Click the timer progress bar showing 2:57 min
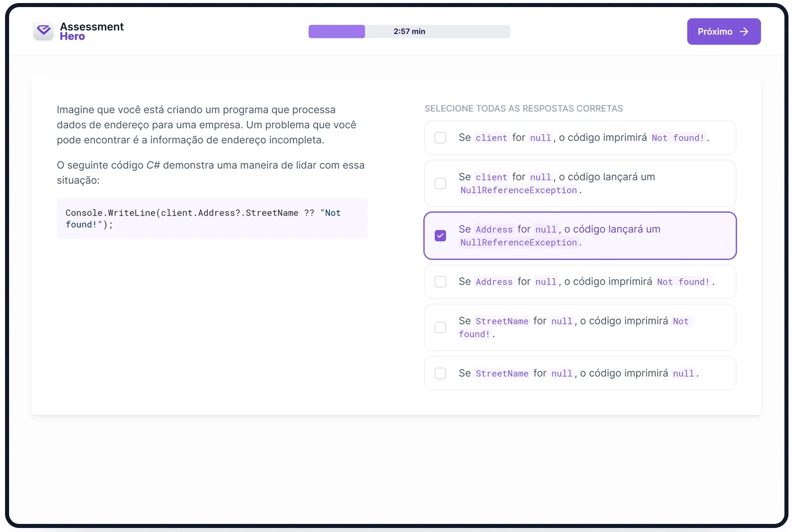This screenshot has height=532, width=792. click(x=409, y=31)
